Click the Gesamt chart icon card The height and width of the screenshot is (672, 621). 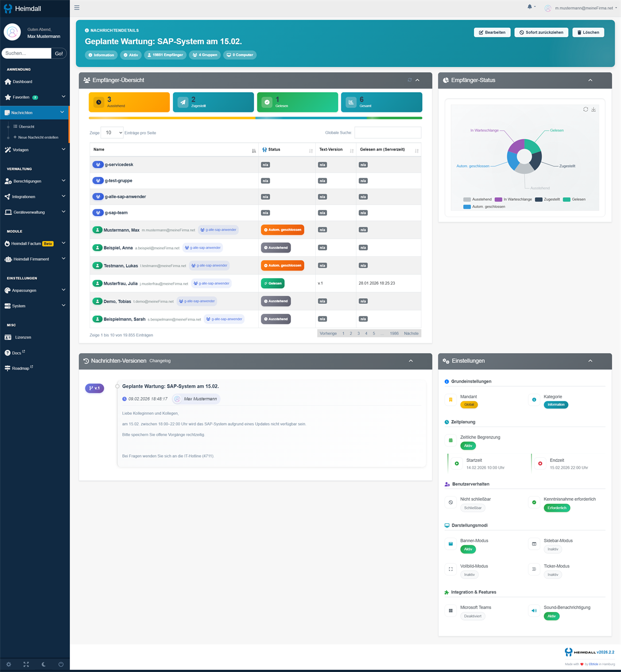pyautogui.click(x=351, y=103)
